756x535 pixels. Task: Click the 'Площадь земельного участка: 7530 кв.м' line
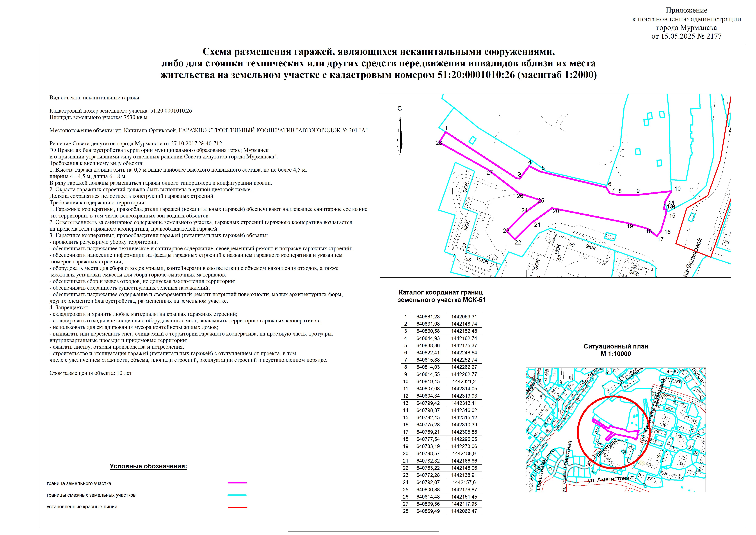tap(98, 117)
